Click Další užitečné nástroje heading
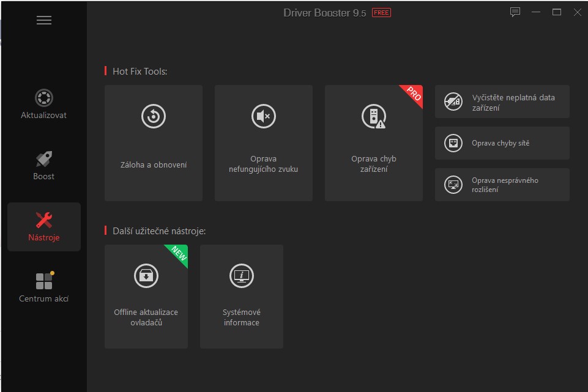This screenshot has width=588, height=392. (x=159, y=231)
